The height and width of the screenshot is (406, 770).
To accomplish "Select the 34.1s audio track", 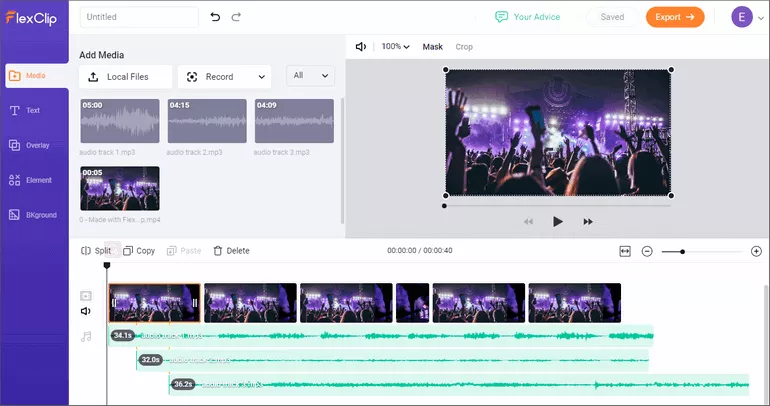I will pos(381,336).
